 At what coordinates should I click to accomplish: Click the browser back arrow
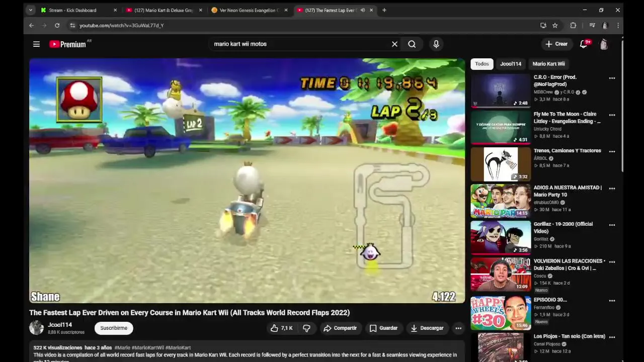click(31, 25)
